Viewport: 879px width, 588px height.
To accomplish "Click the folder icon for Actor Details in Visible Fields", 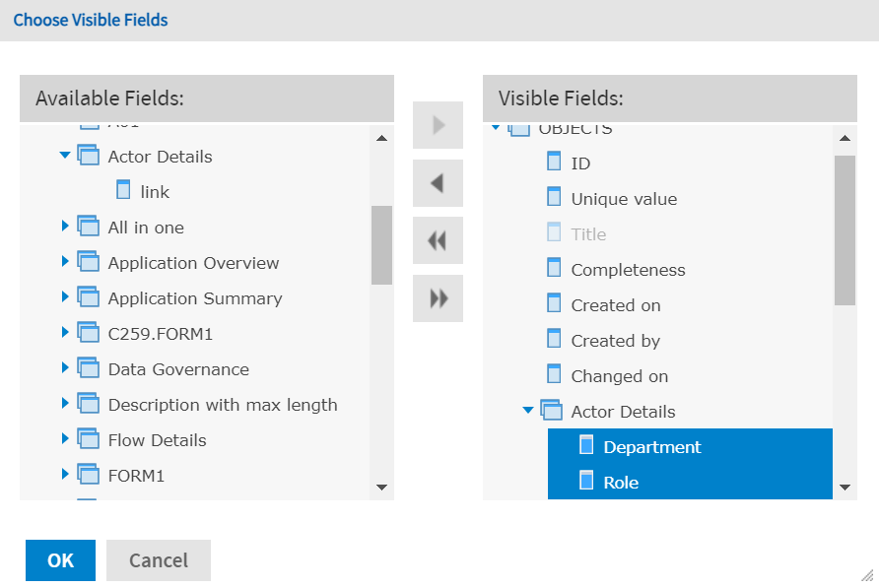I will pos(552,410).
